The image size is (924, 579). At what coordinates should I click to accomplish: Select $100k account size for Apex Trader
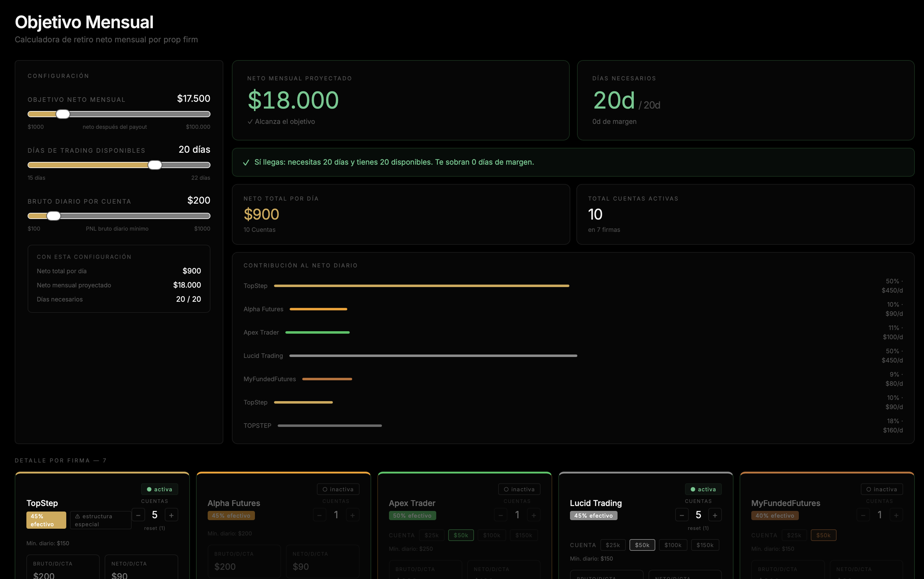click(x=491, y=535)
